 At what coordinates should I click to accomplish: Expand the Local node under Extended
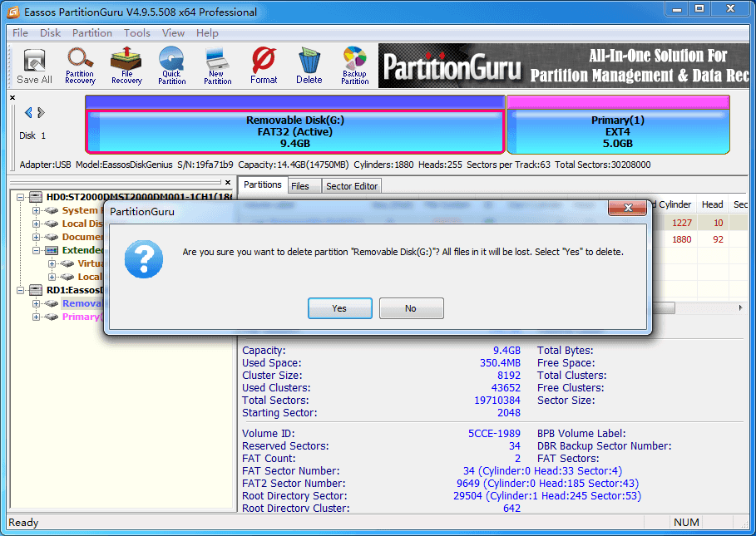coord(52,277)
